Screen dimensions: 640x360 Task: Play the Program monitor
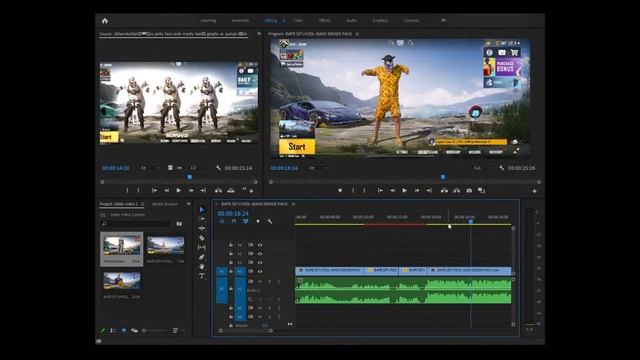tap(404, 190)
